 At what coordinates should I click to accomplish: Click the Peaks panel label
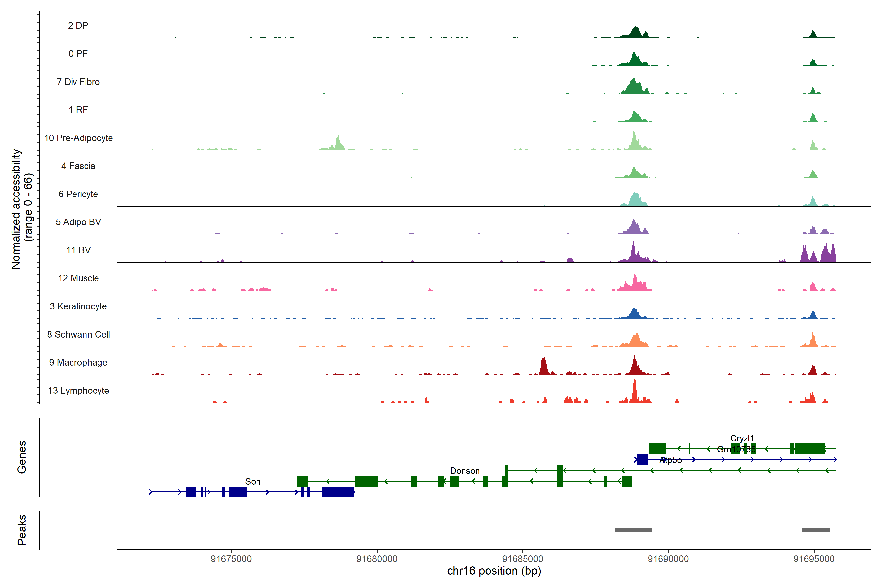pyautogui.click(x=22, y=529)
